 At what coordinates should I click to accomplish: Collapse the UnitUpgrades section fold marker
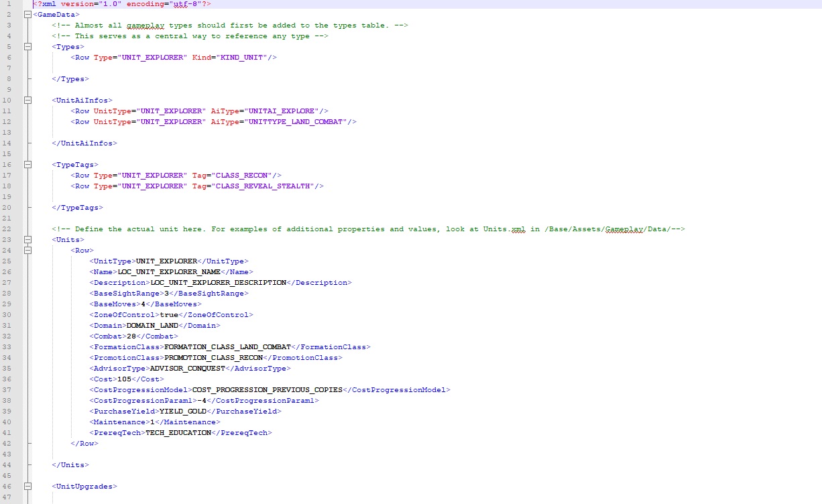pos(27,487)
